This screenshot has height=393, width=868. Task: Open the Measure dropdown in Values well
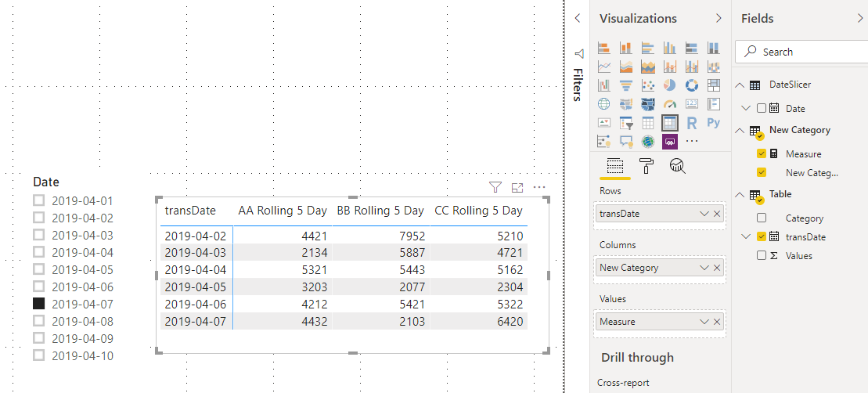[x=704, y=322]
